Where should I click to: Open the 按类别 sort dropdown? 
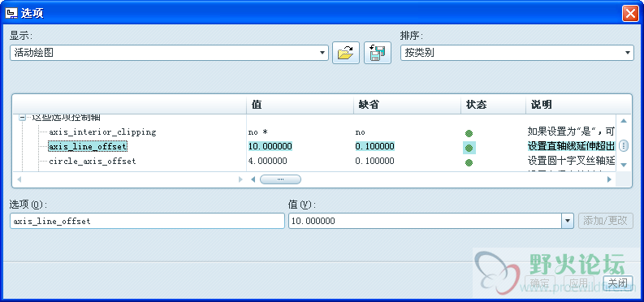[517, 53]
